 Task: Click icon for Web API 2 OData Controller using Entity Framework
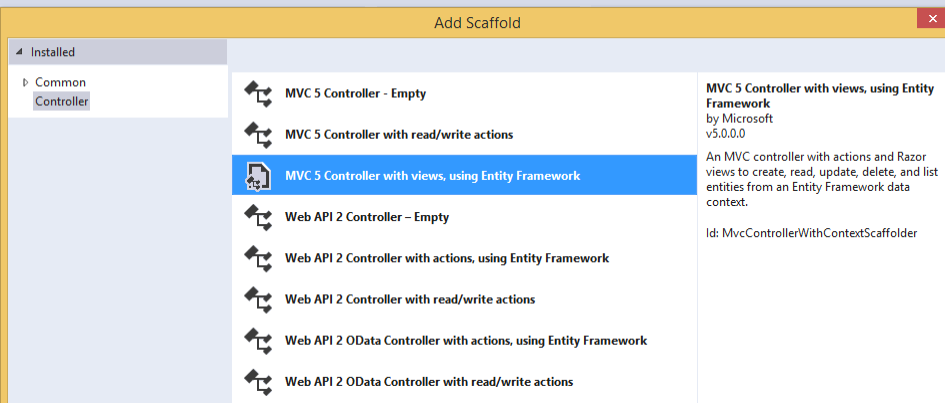click(x=258, y=340)
